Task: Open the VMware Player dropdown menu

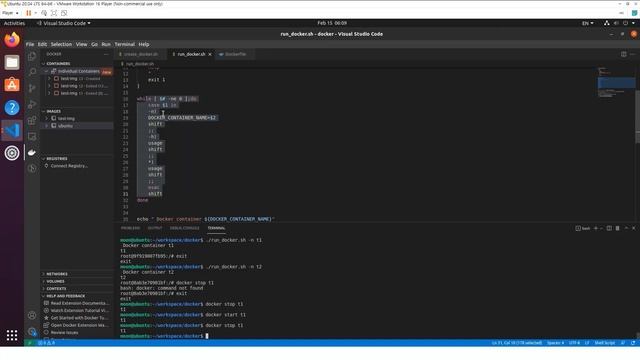Action: [10, 13]
